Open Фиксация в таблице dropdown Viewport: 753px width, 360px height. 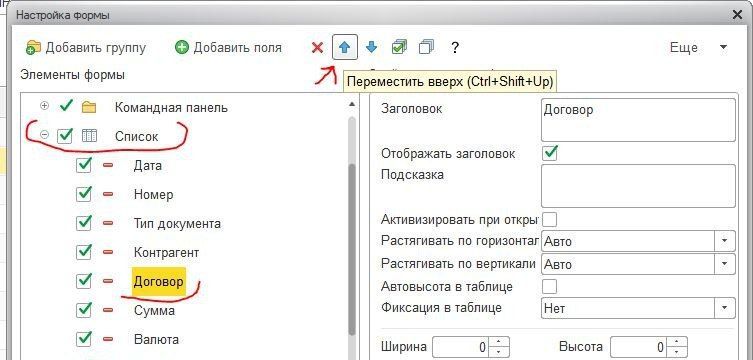pyautogui.click(x=724, y=308)
